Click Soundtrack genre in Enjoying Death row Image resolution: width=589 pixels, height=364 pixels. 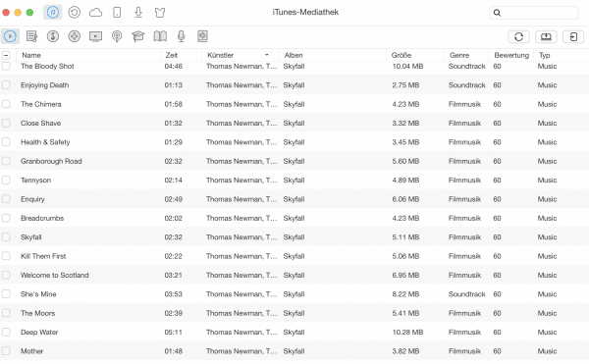point(467,85)
